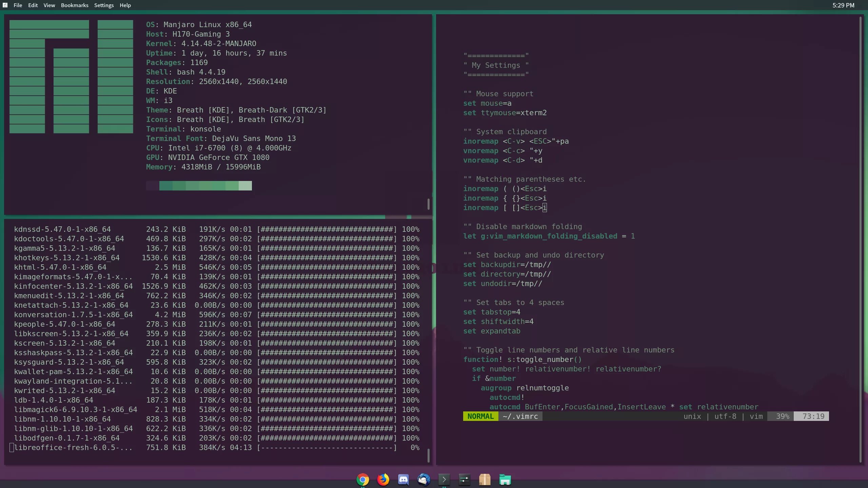Click the vim pane vertical scrollbar
The width and height of the screenshot is (868, 488).
click(x=860, y=237)
